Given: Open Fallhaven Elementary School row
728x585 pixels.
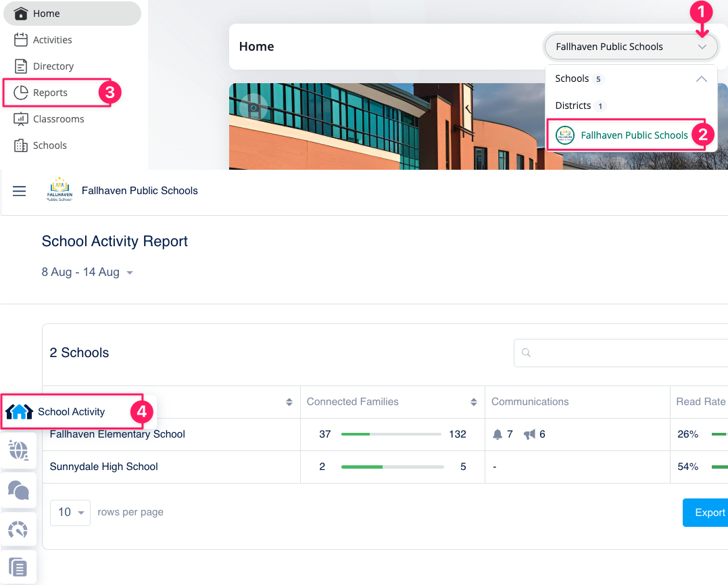Looking at the screenshot, I should [x=118, y=434].
